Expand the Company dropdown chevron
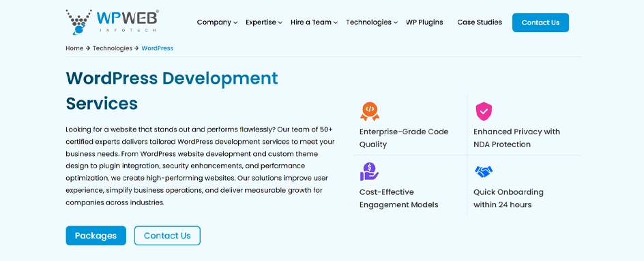This screenshot has width=644, height=261. (x=235, y=23)
